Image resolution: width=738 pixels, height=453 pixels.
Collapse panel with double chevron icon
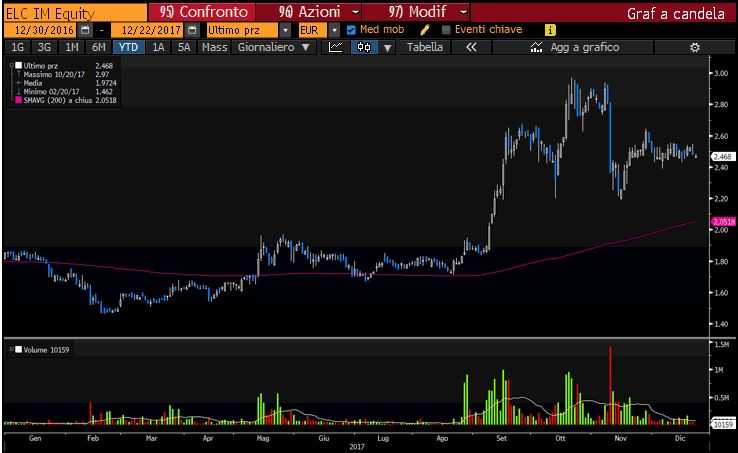tap(471, 47)
